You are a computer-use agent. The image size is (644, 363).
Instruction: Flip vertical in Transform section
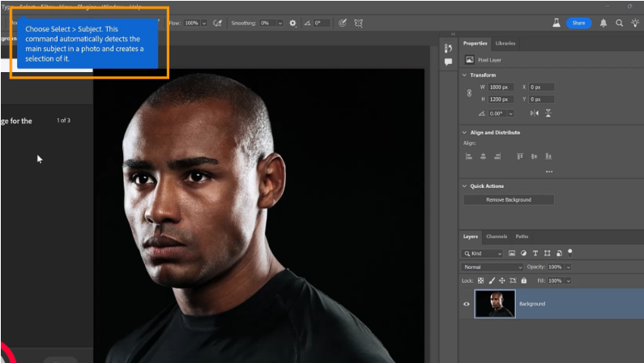pos(548,113)
